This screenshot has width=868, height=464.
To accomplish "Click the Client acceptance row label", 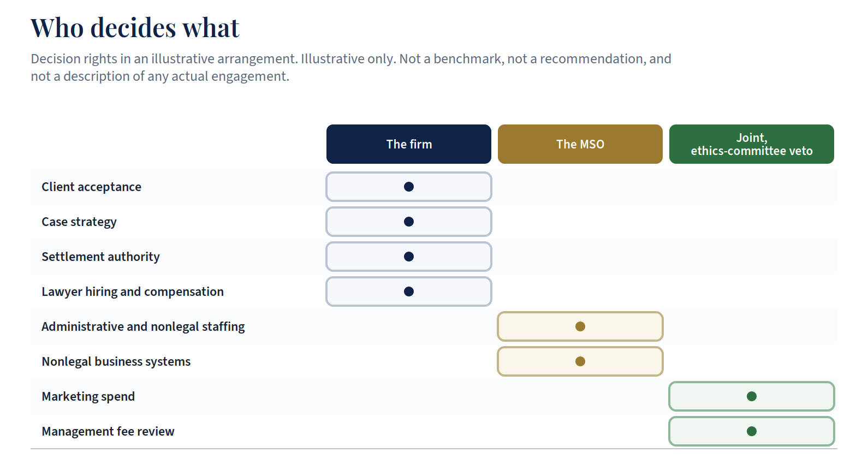I will [92, 187].
